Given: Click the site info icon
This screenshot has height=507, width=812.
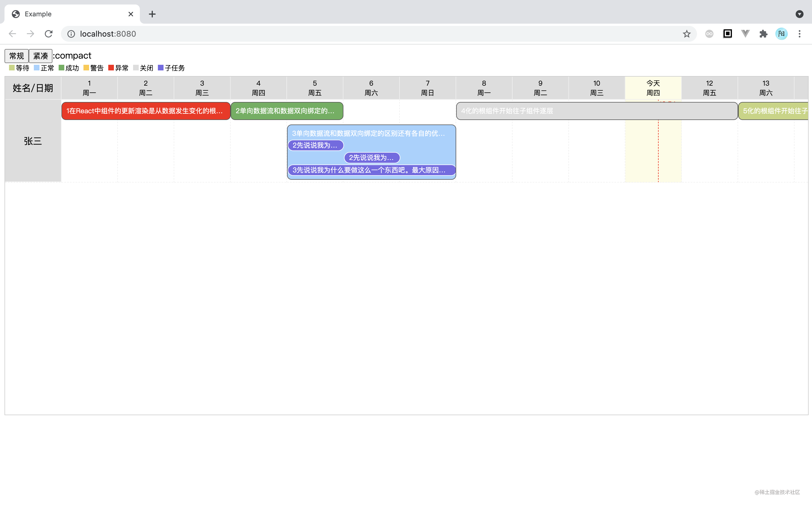Looking at the screenshot, I should pos(71,34).
